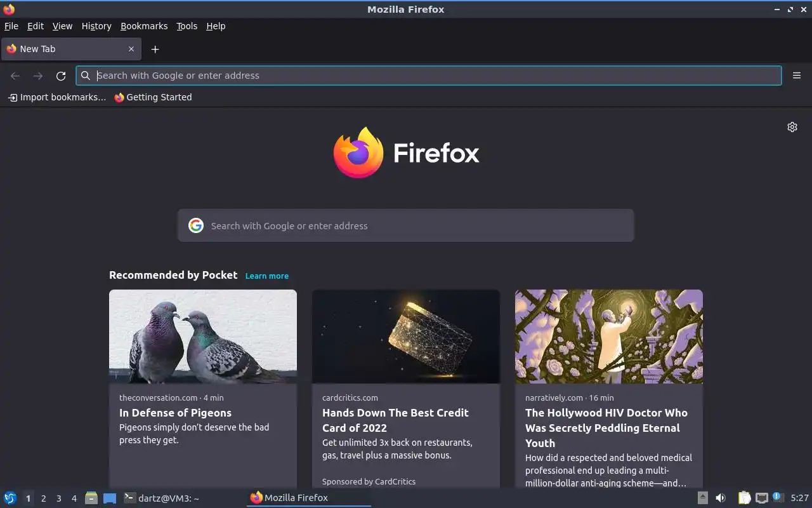Open the HIV doctor article illustration
The height and width of the screenshot is (508, 812).
click(609, 337)
